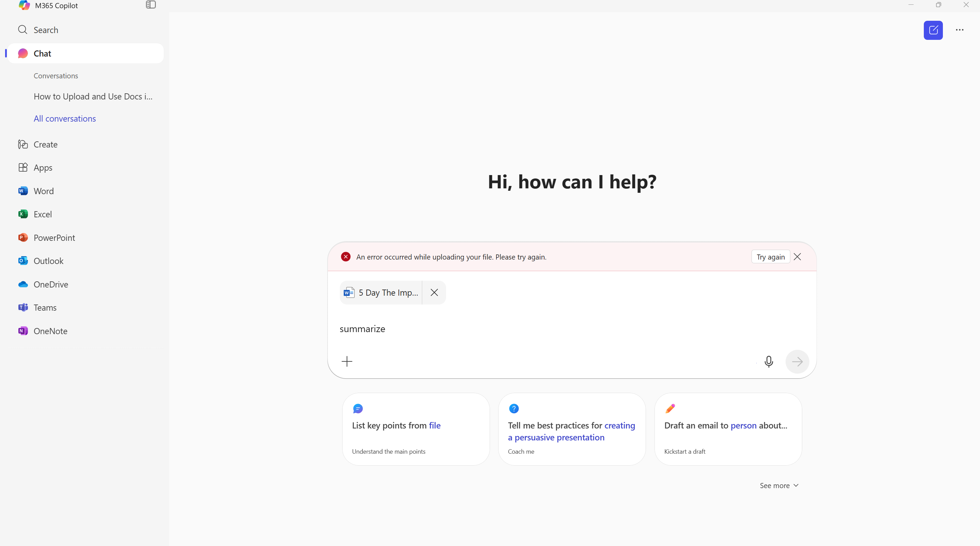Open How to Upload and Use Docs conversation

click(x=93, y=97)
